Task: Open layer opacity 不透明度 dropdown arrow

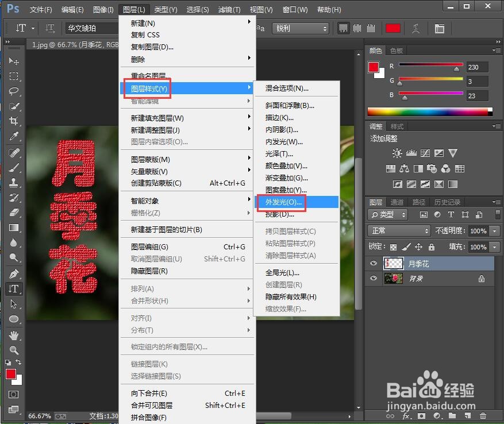Action: pos(494,231)
